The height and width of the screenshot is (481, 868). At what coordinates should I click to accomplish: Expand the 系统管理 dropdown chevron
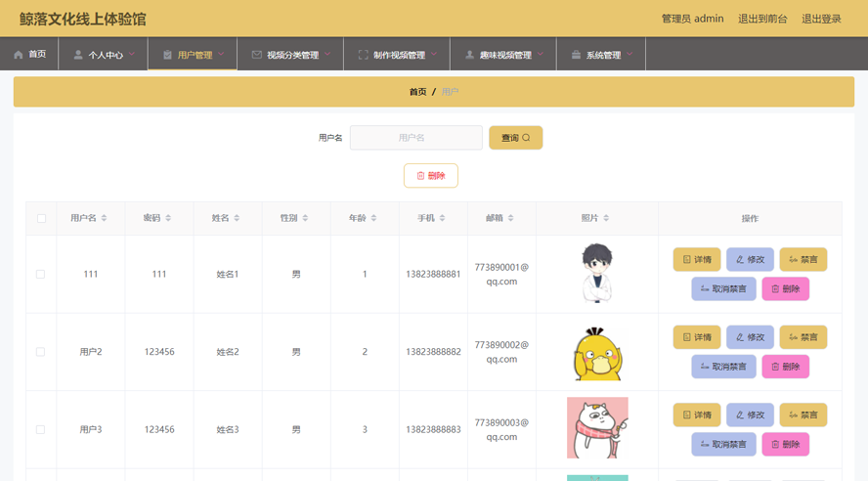tap(629, 54)
